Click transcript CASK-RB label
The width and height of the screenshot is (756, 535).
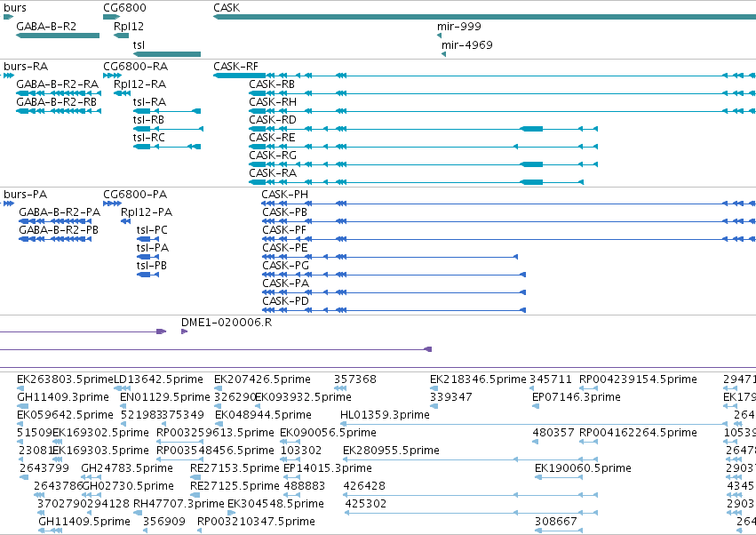pos(272,84)
